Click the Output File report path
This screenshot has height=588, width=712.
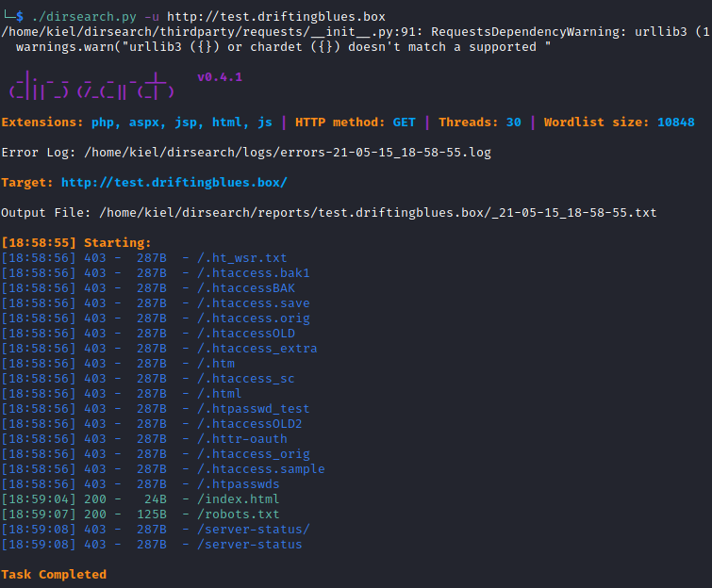coord(378,213)
